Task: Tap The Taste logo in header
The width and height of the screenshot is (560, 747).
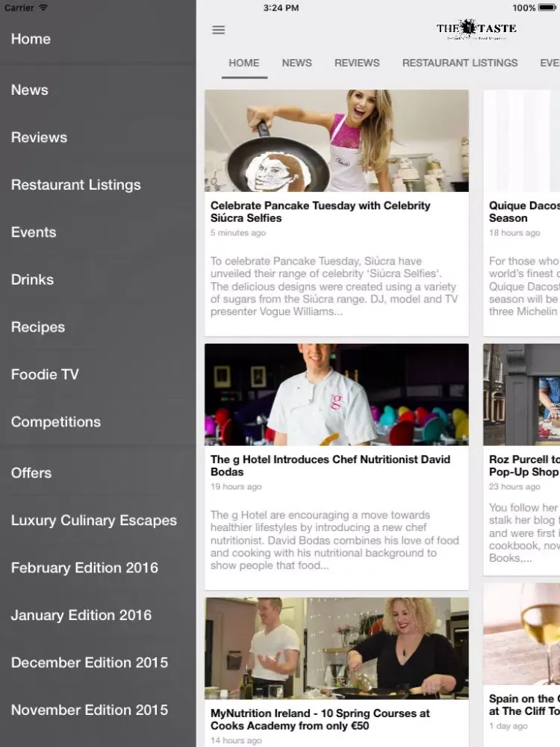Action: click(476, 30)
